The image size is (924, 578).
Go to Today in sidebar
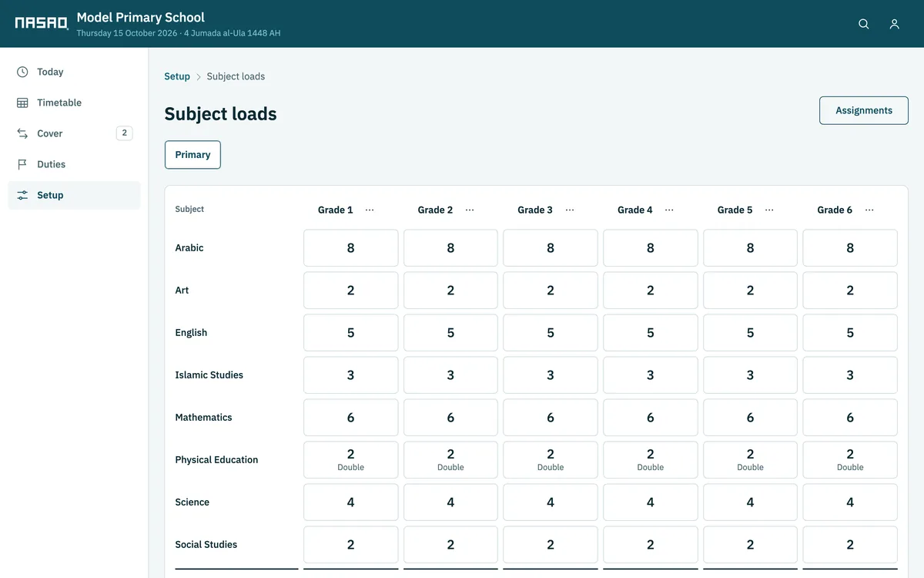point(74,72)
